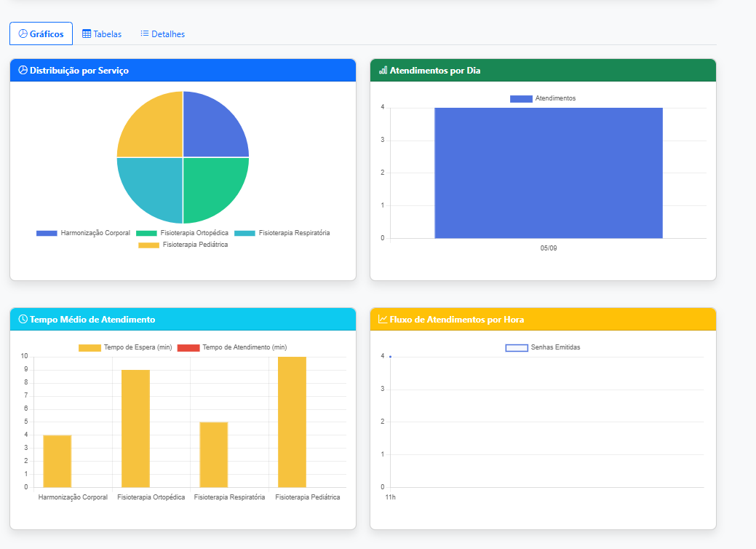The height and width of the screenshot is (549, 756).
Task: Click the list icon beside Detalhes
Action: [144, 33]
